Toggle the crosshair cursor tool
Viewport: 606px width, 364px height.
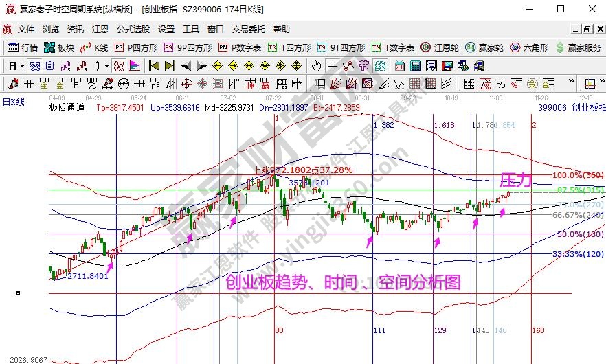(333, 66)
